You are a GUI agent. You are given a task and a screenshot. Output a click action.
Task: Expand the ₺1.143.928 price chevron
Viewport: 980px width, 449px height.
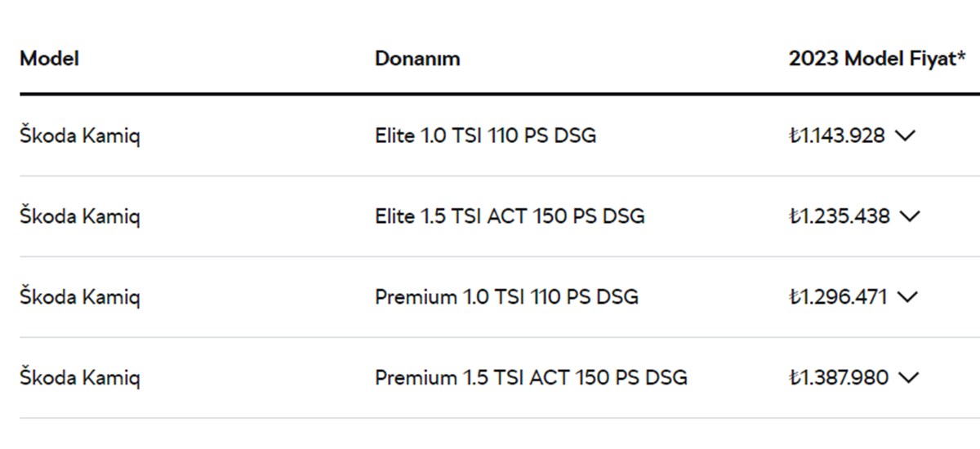(x=906, y=136)
